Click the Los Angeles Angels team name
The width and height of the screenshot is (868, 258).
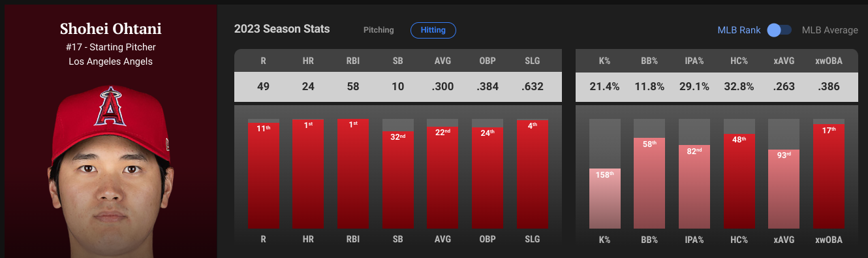click(x=110, y=61)
